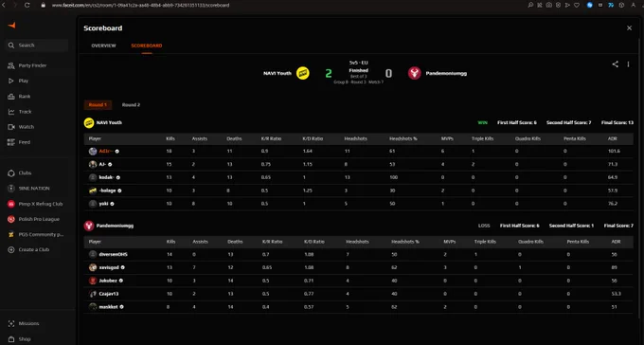Open the Polish Pro League club icon
Viewport: 644px width, 345px height.
point(11,219)
